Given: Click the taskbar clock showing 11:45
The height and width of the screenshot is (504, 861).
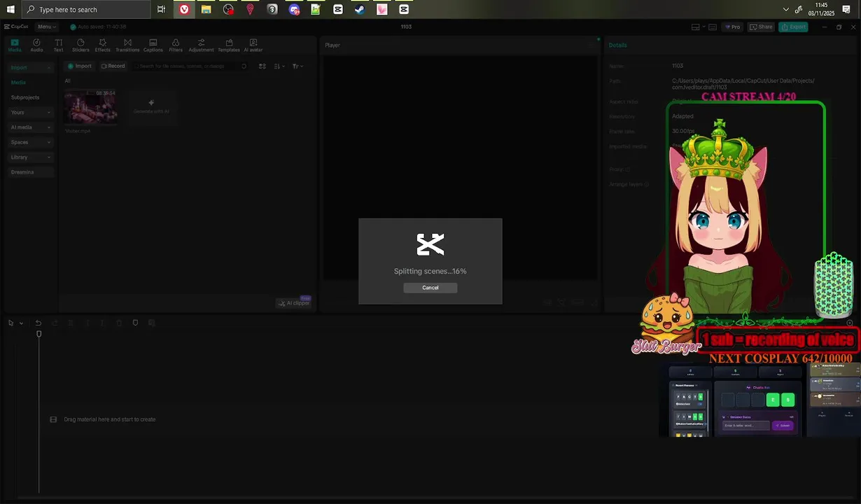Looking at the screenshot, I should click(x=822, y=9).
